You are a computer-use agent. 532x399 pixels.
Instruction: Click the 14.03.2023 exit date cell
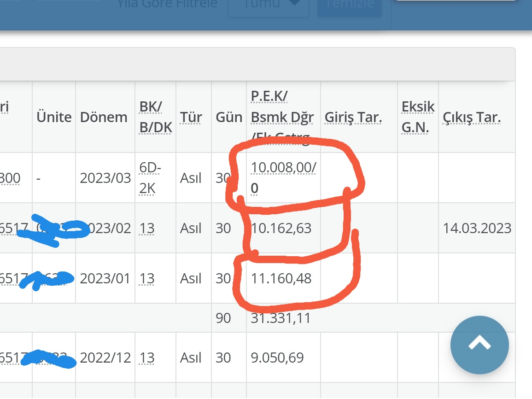click(x=477, y=229)
